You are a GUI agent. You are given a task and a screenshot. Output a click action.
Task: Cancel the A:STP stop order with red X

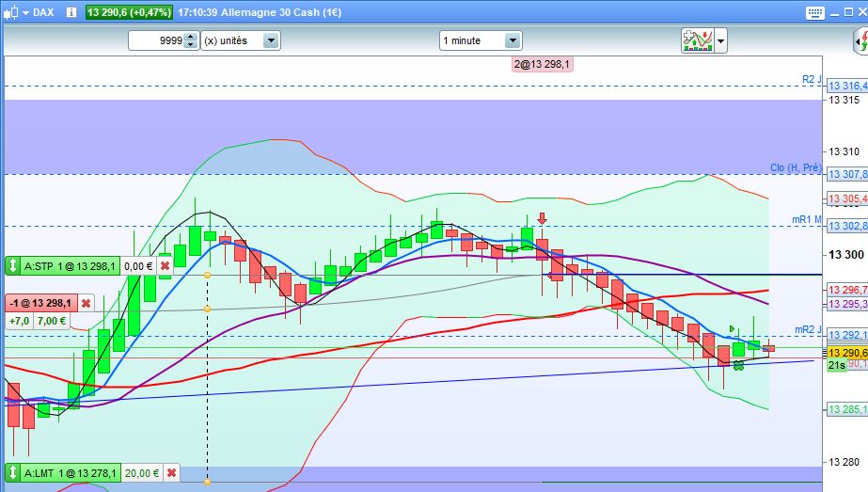[x=165, y=266]
